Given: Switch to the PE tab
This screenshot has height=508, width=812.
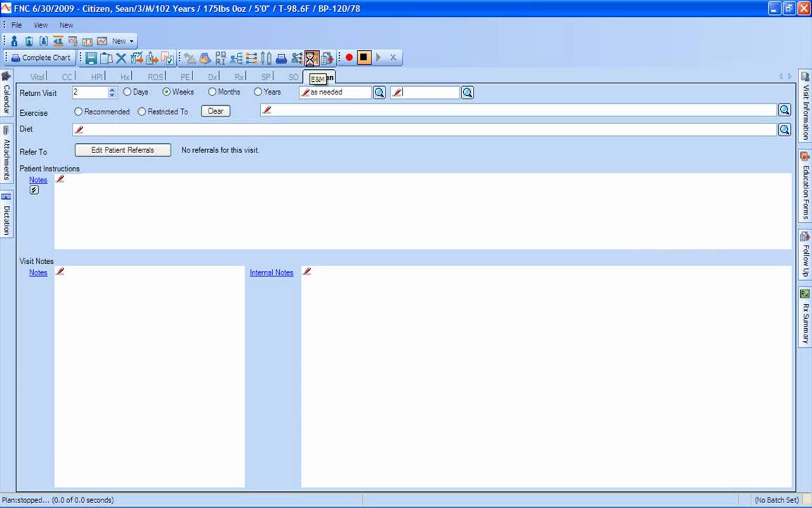Looking at the screenshot, I should coord(185,77).
